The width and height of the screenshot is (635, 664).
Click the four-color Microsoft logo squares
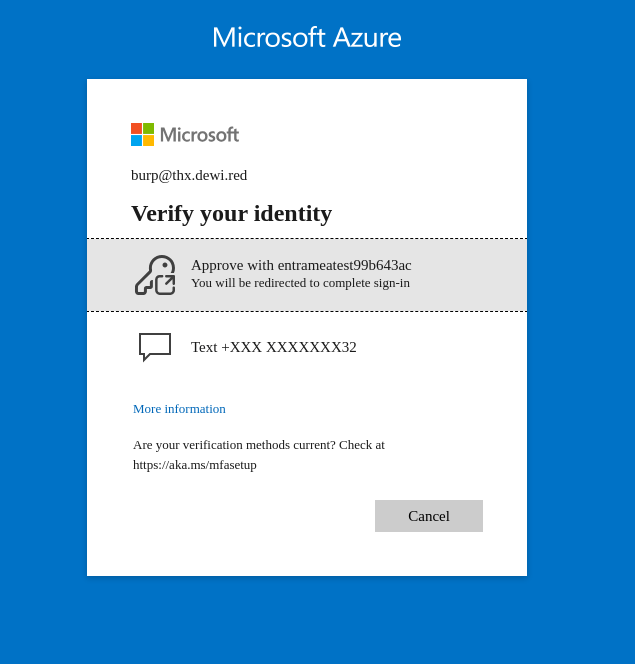coord(142,135)
